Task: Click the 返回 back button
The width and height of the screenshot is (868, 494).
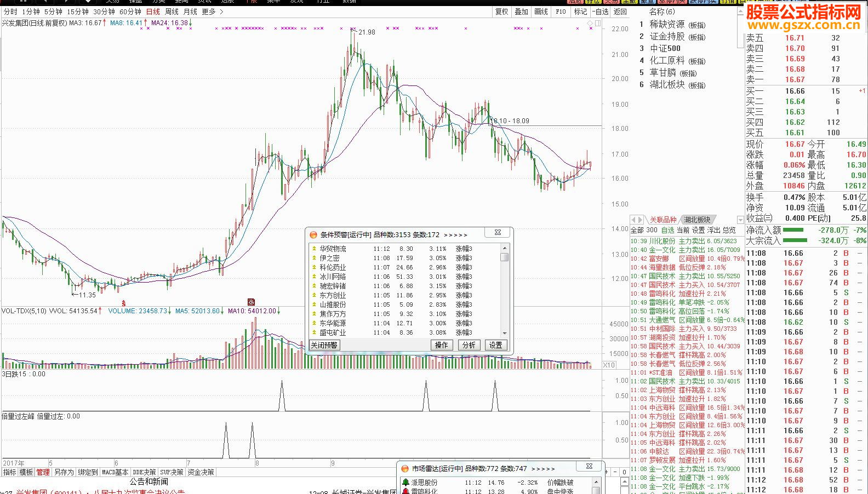Action: (x=620, y=12)
